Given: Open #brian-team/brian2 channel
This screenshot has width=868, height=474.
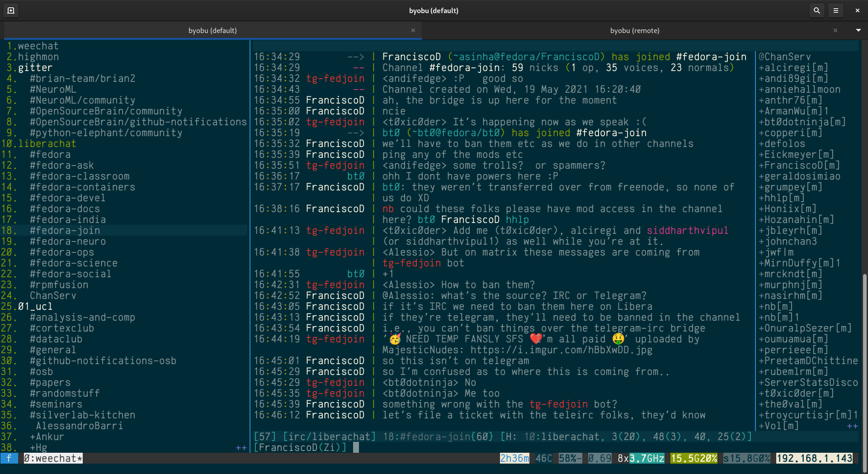Looking at the screenshot, I should click(83, 79).
